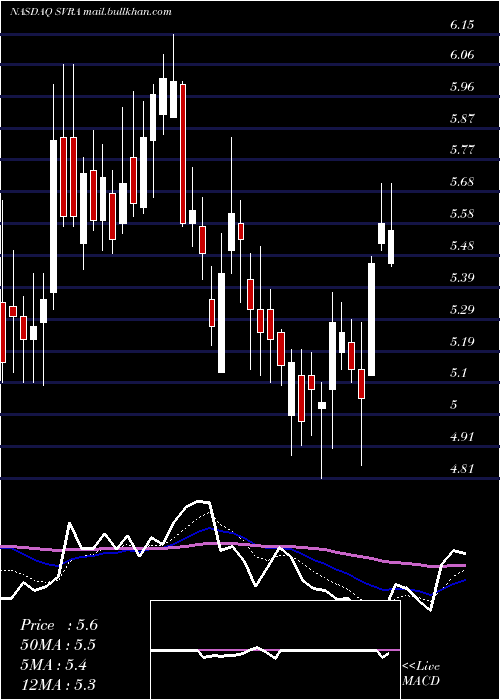
Task: Select the 6.06 price axis label
Action: click(462, 55)
